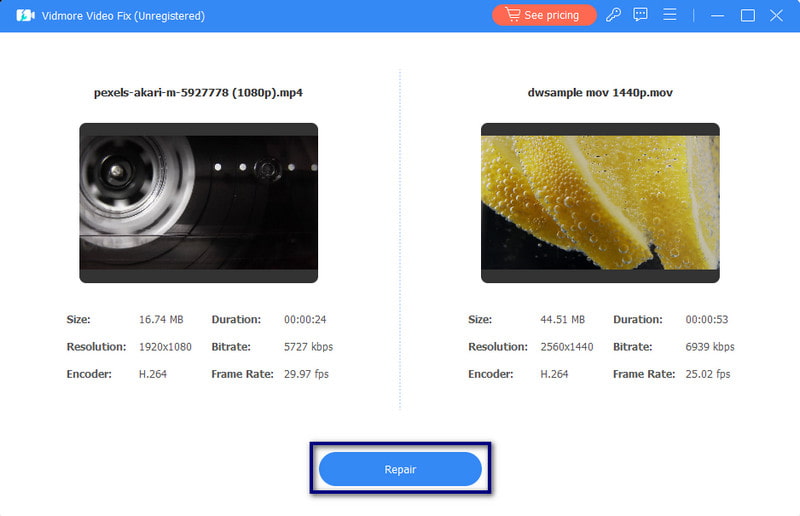Click the 6939 kbps bitrate value
The height and width of the screenshot is (516, 800).
(710, 347)
